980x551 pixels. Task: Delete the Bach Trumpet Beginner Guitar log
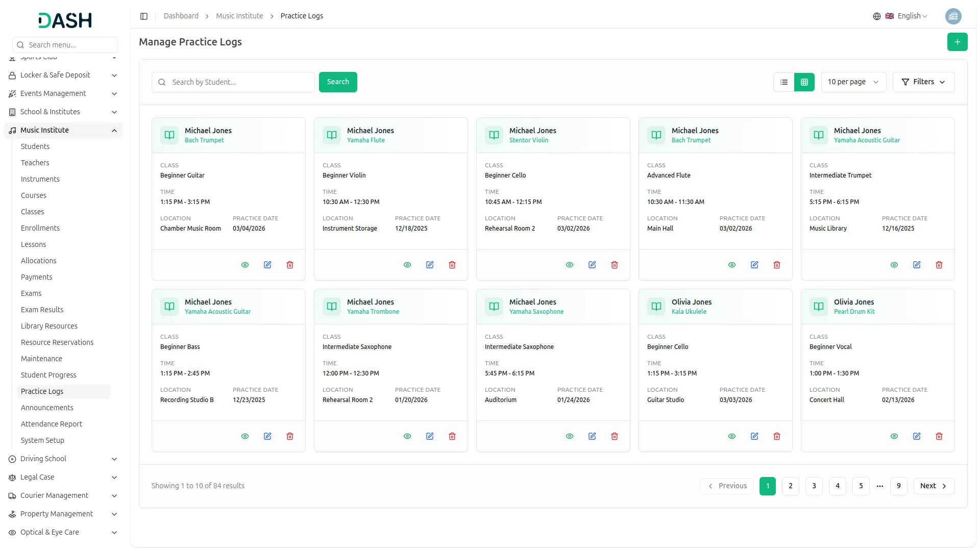290,265
